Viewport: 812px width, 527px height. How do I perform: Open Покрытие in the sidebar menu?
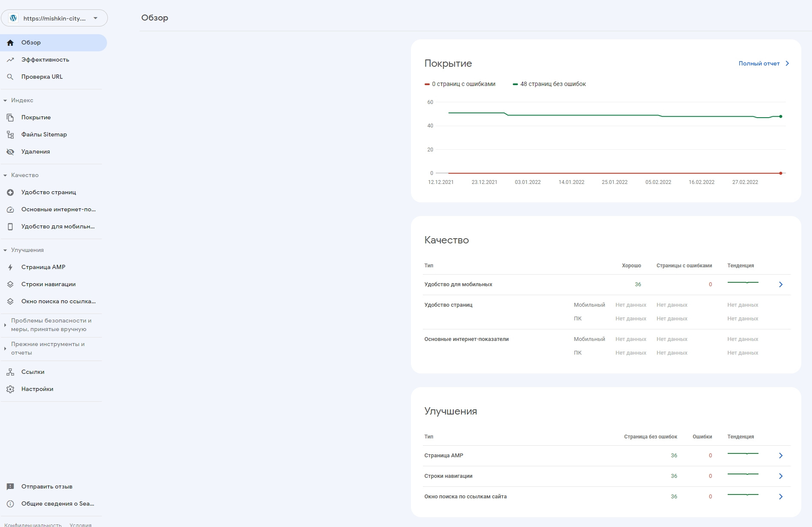pyautogui.click(x=36, y=118)
